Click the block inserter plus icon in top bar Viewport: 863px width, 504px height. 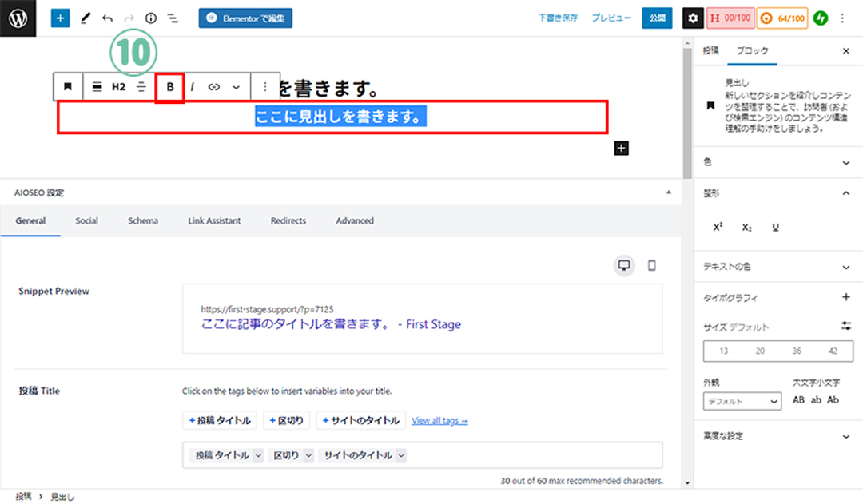[61, 18]
